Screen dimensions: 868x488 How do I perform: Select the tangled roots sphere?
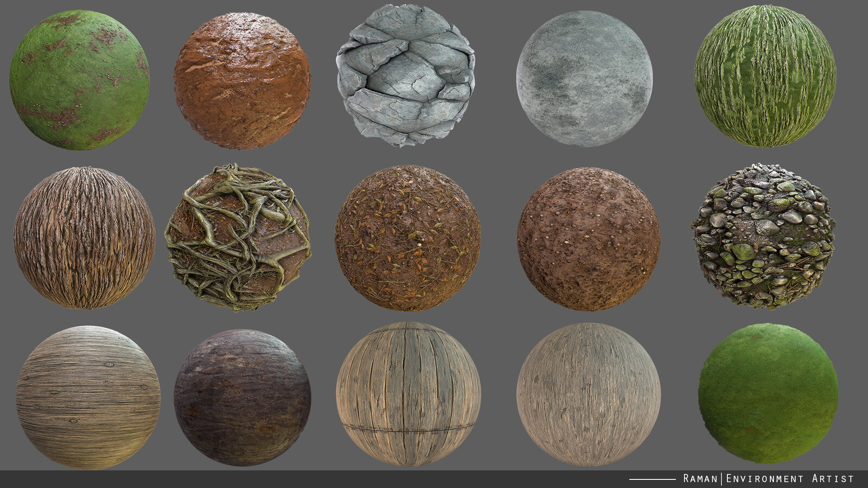pyautogui.click(x=238, y=237)
